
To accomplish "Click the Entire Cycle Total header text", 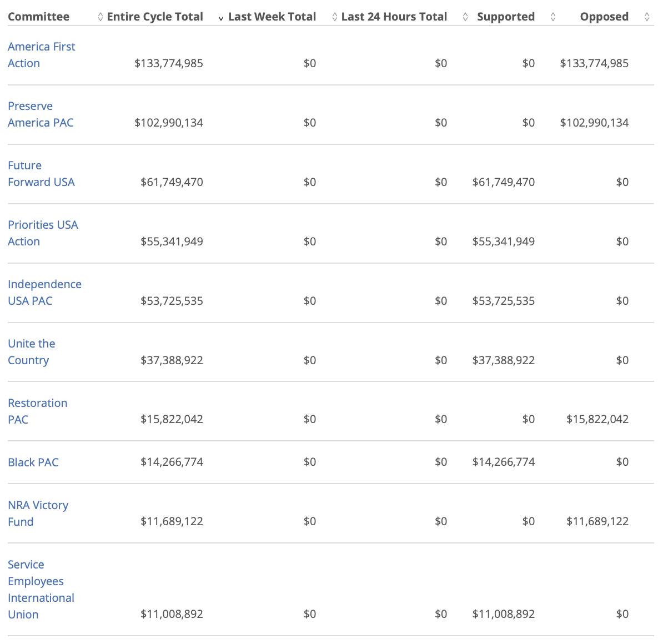I will tap(155, 17).
